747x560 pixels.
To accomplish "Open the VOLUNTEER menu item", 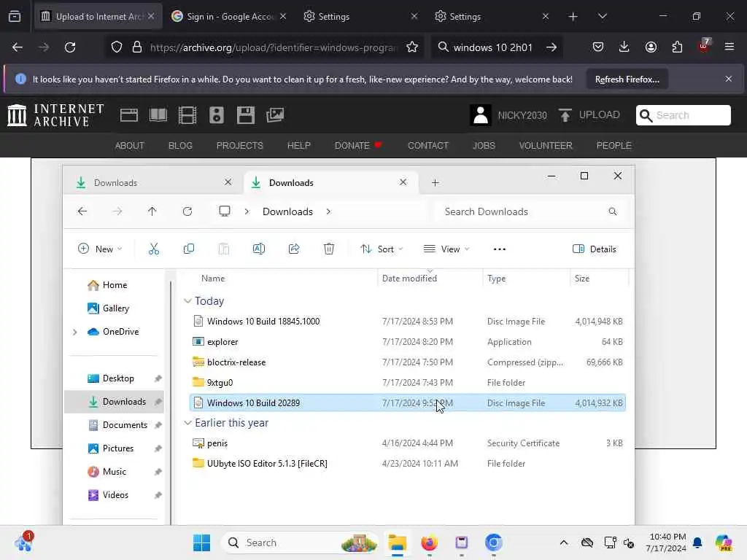I will (546, 146).
